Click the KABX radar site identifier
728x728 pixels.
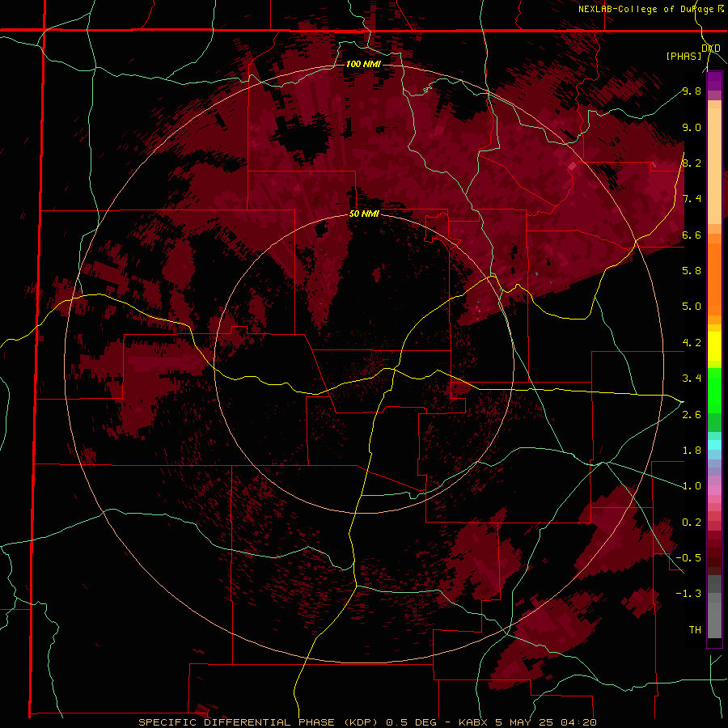point(474,722)
